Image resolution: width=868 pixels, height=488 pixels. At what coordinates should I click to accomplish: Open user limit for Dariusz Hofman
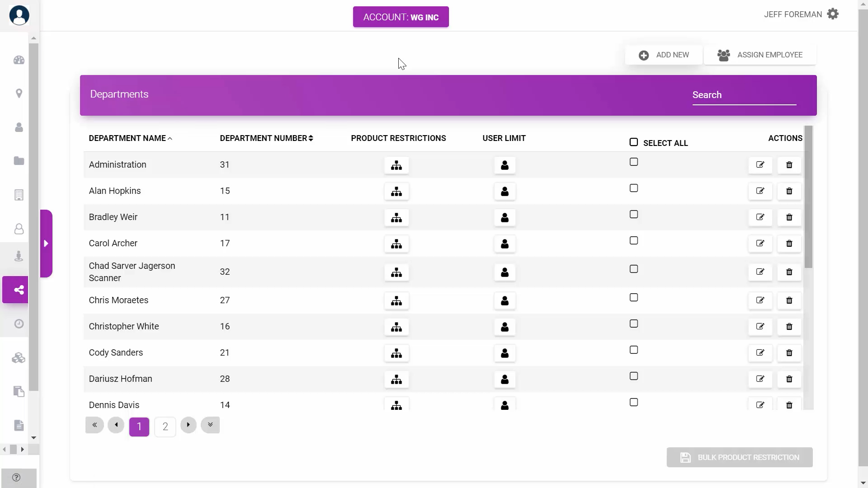[x=505, y=380]
